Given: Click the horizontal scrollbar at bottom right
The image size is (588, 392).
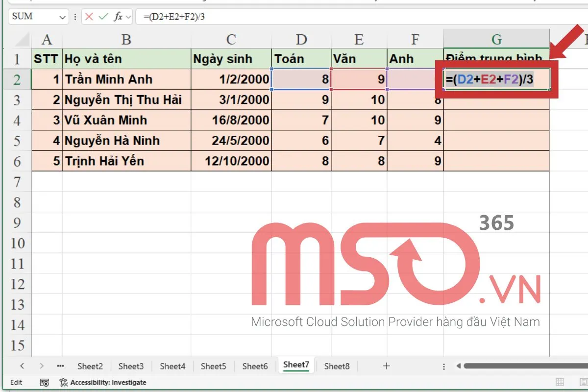Looking at the screenshot, I should point(514,366).
